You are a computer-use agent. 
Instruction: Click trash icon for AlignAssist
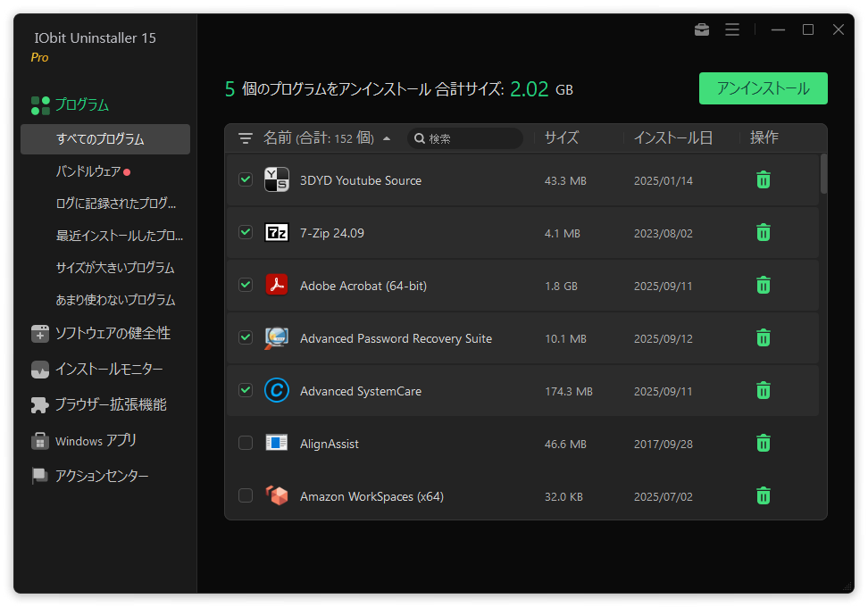click(x=764, y=444)
